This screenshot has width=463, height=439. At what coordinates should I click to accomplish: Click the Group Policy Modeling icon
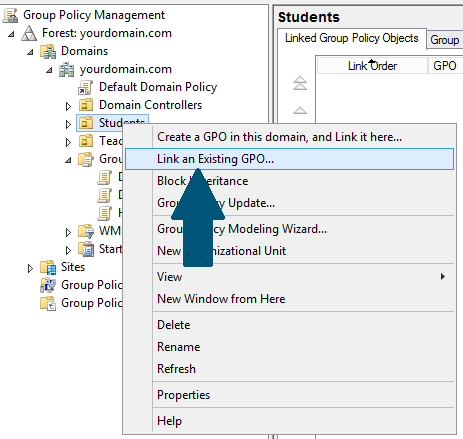(48, 285)
